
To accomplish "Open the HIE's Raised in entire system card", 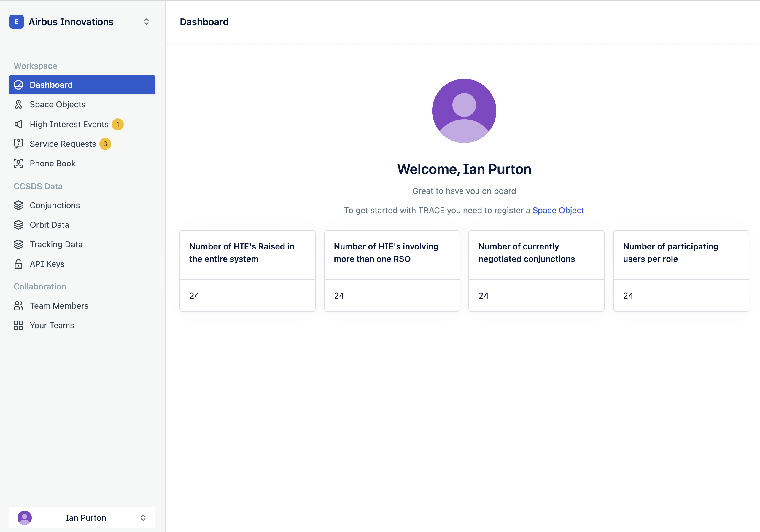I will click(247, 271).
